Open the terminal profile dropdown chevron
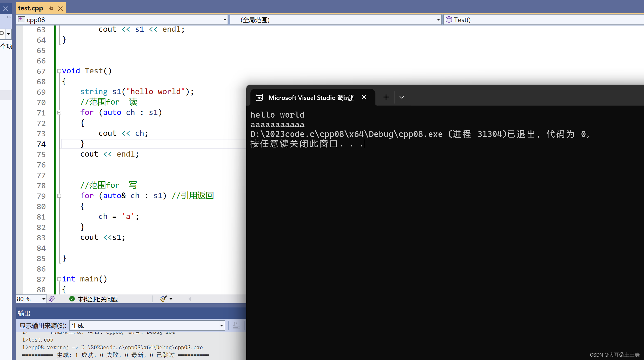This screenshot has height=360, width=644. pos(401,97)
